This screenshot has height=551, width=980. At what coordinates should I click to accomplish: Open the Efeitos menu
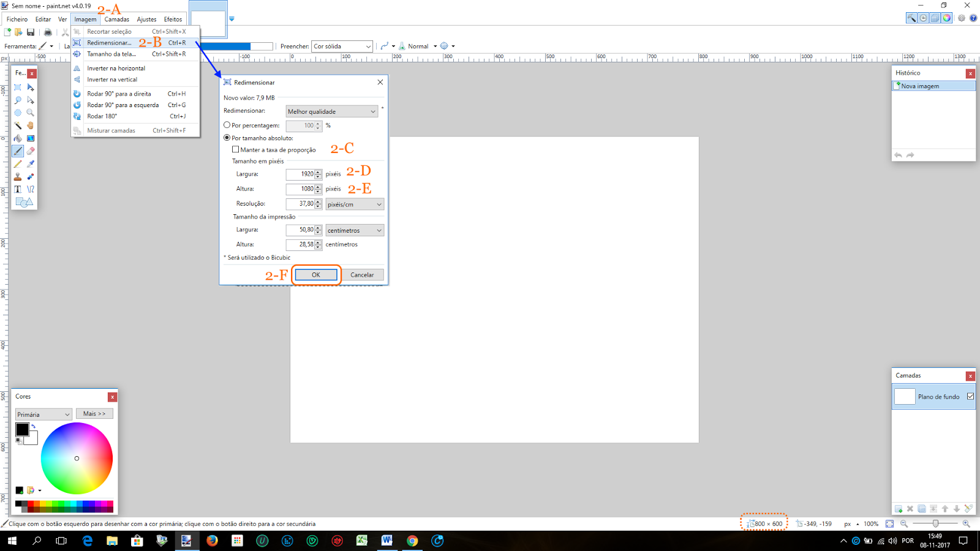(173, 19)
